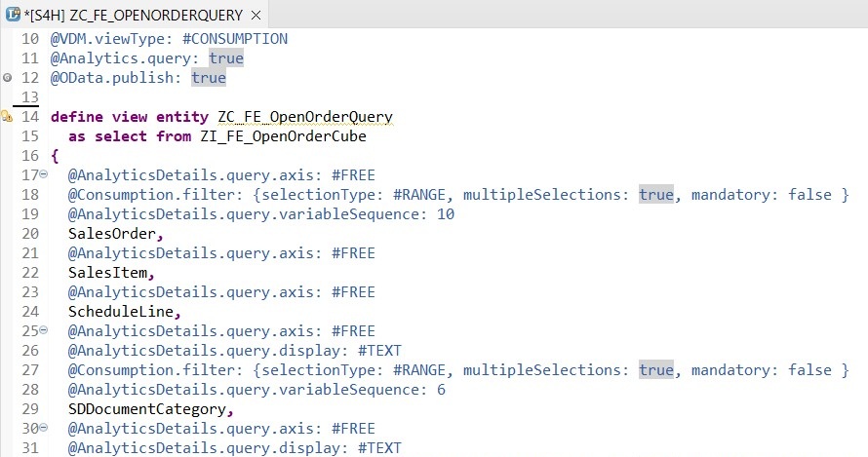The image size is (868, 457).
Task: Click the true value after @OData.publish
Action: click(208, 78)
